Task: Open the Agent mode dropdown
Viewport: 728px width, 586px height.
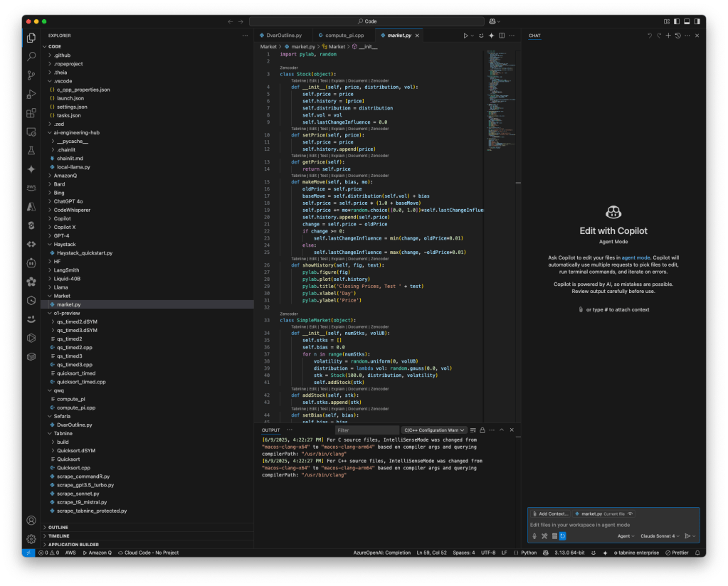Action: tap(627, 536)
